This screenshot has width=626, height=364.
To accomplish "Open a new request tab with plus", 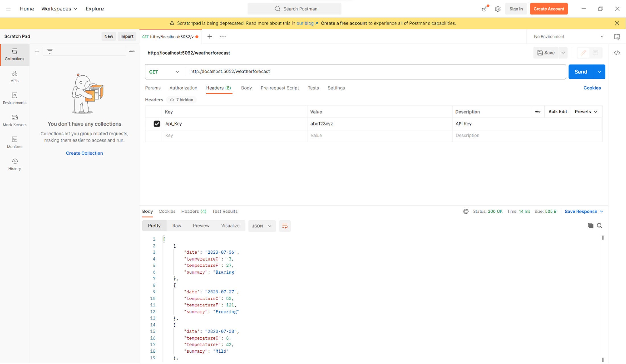I will [x=210, y=36].
